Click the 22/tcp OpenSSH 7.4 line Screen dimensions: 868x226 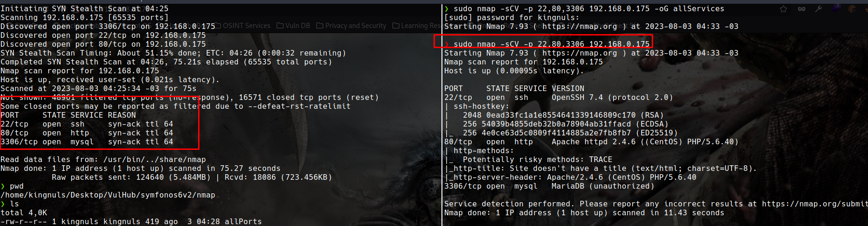coord(558,98)
